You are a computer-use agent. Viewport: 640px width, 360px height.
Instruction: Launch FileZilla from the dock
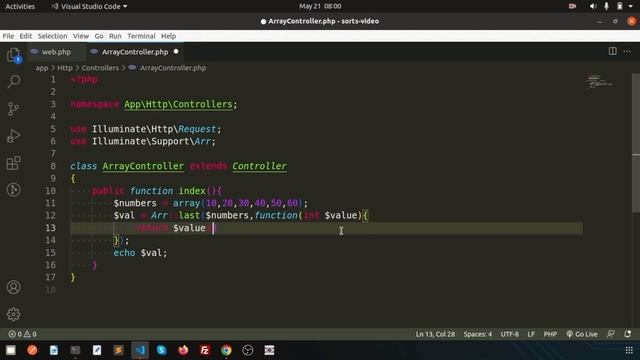(x=204, y=350)
